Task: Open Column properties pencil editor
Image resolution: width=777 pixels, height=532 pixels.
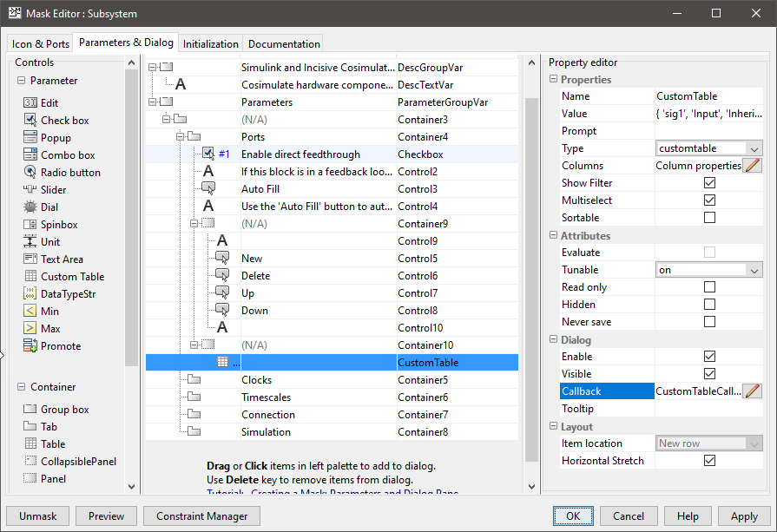Action: 752,166
